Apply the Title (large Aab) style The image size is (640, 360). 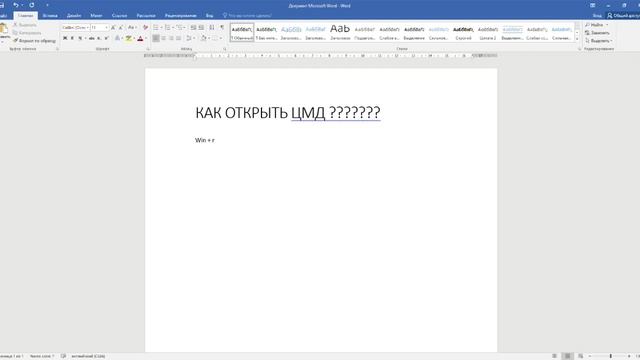click(x=340, y=32)
